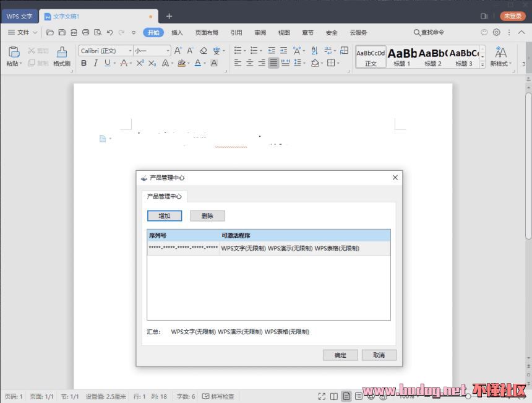Toggle bold formatting with the B icon
532x403 pixels.
click(x=84, y=63)
